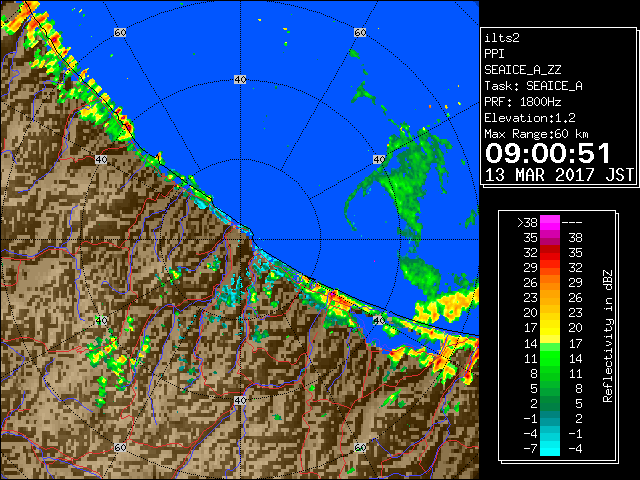The width and height of the screenshot is (640, 480).
Task: Click the "PRF: 1800Hz" entry
Action: [x=522, y=102]
